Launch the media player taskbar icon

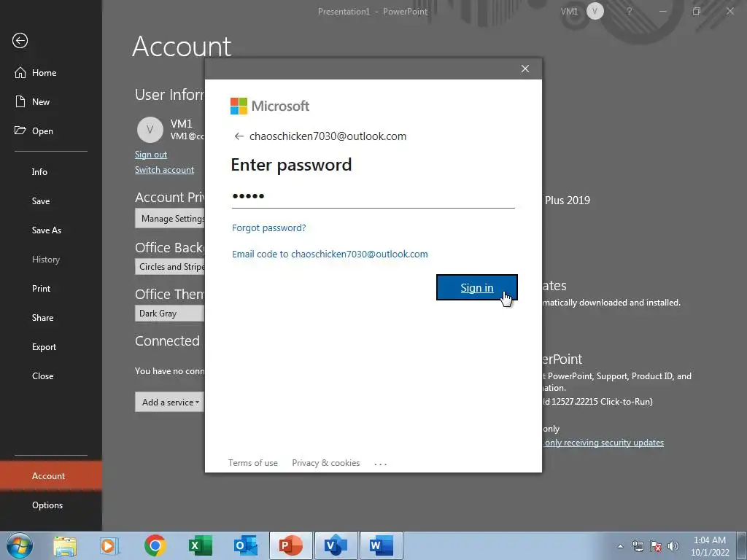pos(109,545)
